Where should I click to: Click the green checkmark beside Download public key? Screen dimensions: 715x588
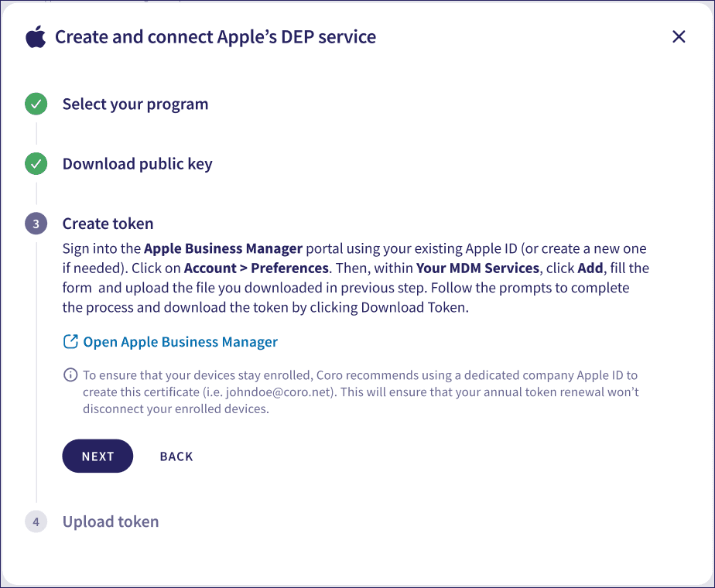coord(36,163)
